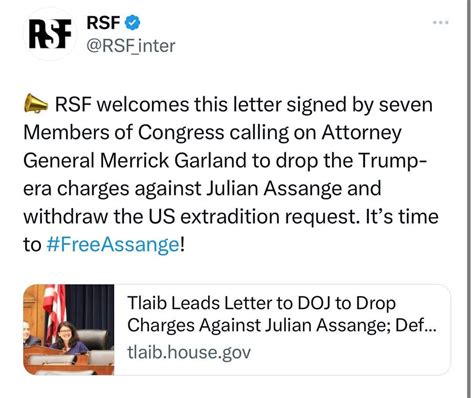Image resolution: width=474 pixels, height=398 pixels.
Task: Click the 'Julian Assange' text in the tweet body
Action: tap(274, 188)
